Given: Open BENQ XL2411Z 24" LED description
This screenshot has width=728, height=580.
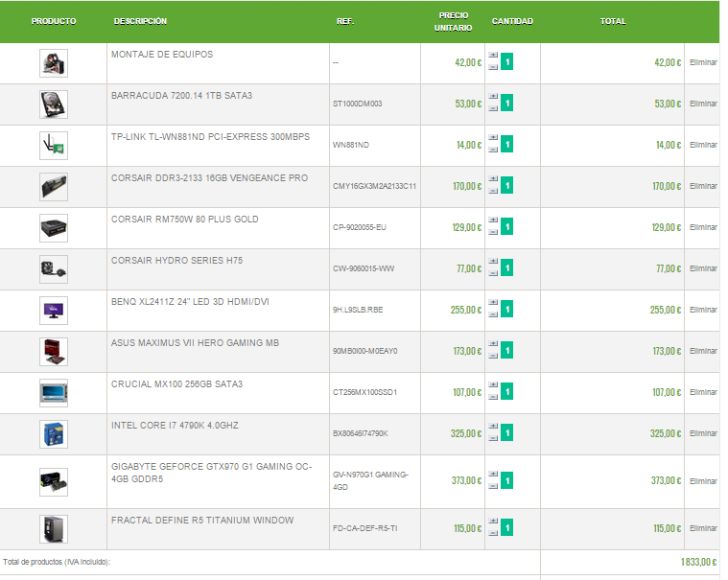Looking at the screenshot, I should click(190, 302).
